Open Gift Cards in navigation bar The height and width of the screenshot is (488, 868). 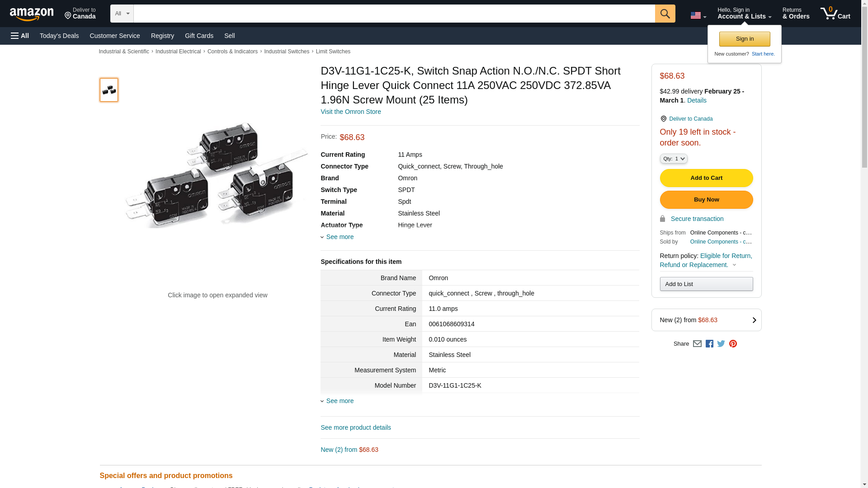coord(199,36)
